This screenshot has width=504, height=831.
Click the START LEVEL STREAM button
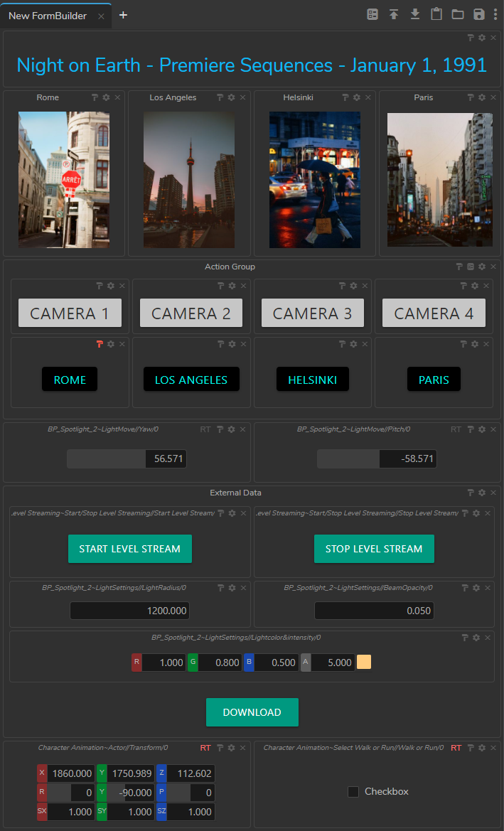[130, 549]
